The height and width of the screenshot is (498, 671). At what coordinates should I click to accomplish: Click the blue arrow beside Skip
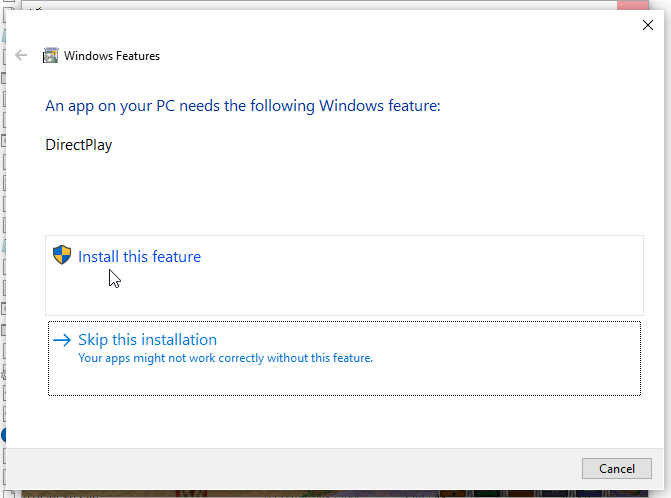tap(62, 340)
